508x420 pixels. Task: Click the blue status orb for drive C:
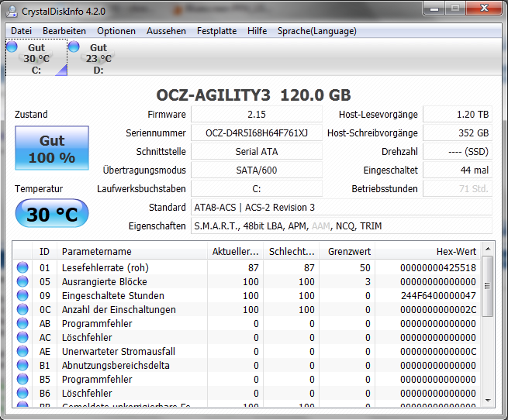(12, 46)
